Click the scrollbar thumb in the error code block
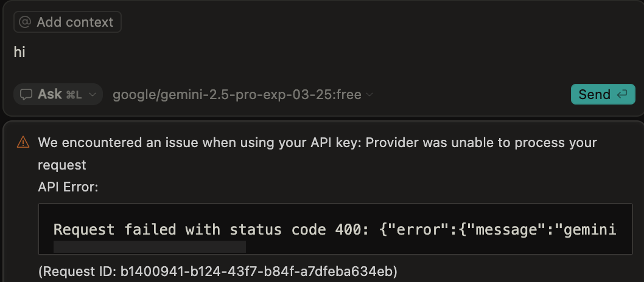 pos(150,247)
